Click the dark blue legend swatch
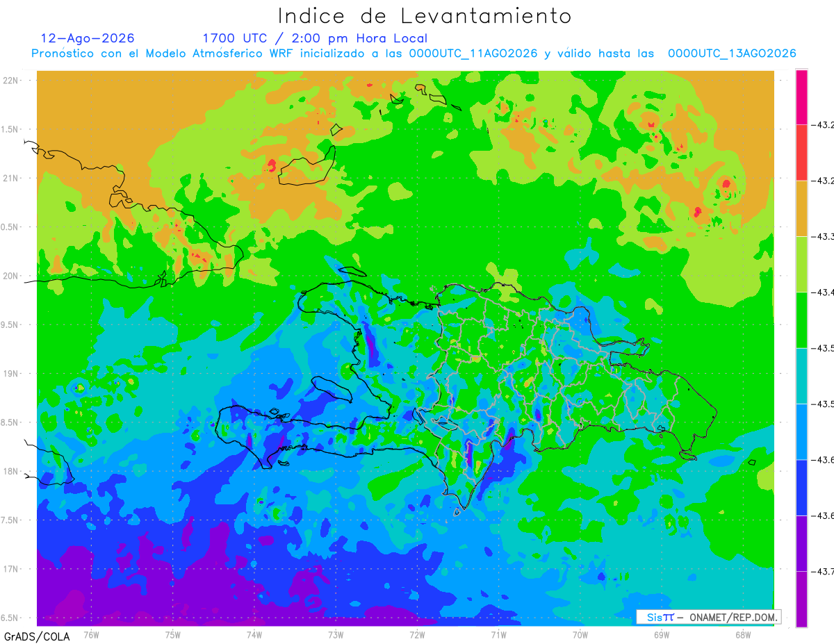 pyautogui.click(x=801, y=487)
